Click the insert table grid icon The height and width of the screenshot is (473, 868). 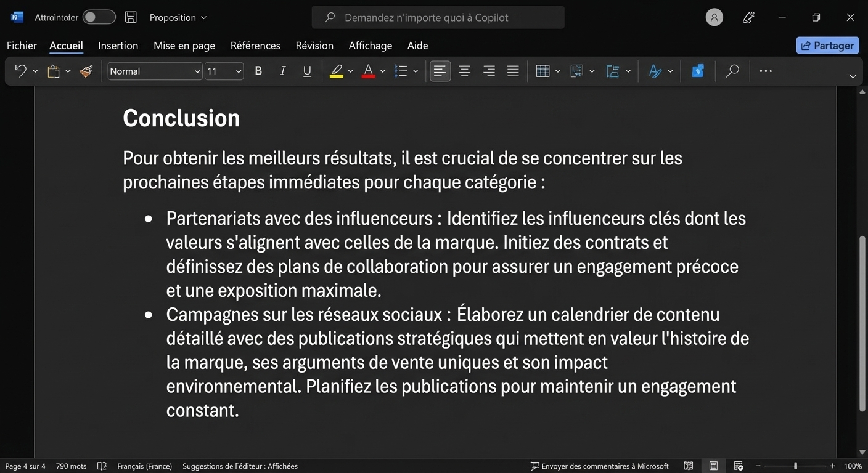(542, 71)
